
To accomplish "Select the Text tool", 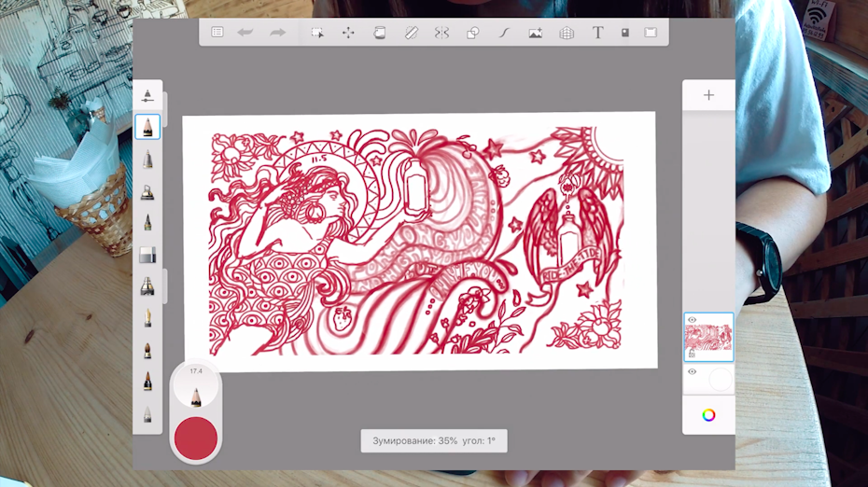I will coord(598,33).
